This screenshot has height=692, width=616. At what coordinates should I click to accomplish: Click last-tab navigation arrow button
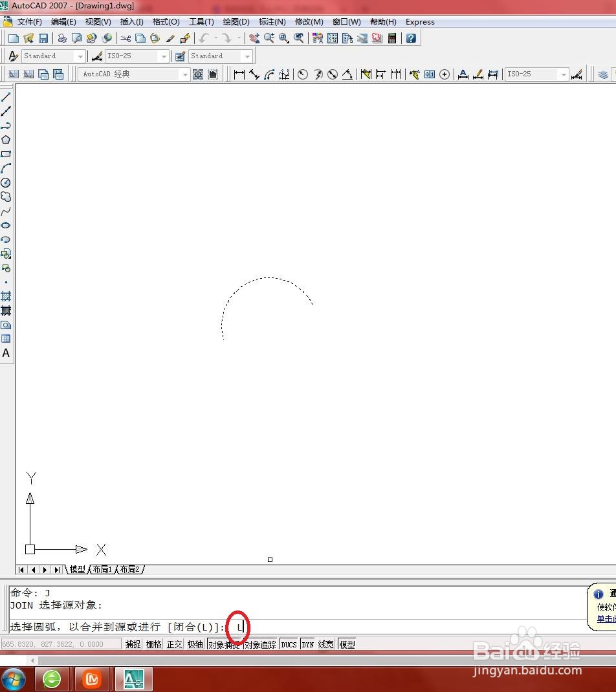pyautogui.click(x=57, y=570)
